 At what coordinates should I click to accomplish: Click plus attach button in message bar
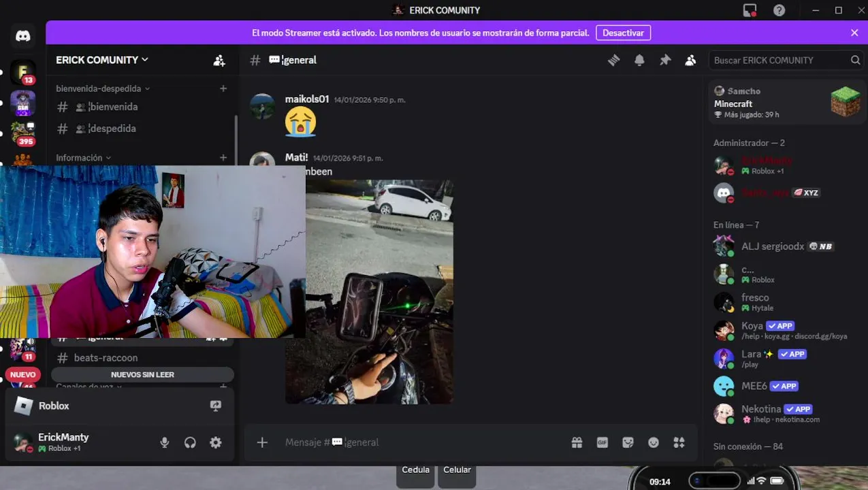[262, 442]
